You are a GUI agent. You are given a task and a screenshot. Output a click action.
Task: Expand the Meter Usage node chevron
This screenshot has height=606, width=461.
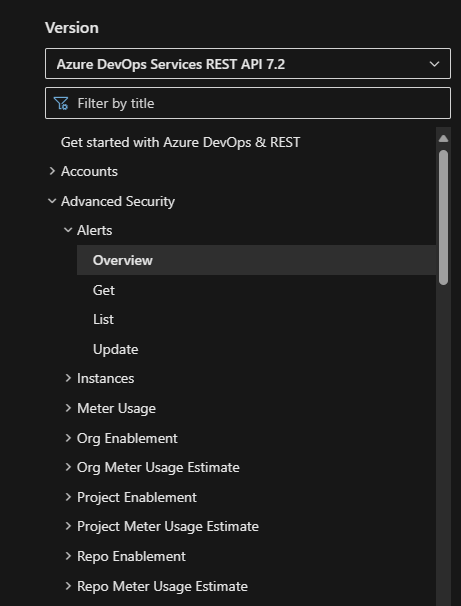pos(68,408)
